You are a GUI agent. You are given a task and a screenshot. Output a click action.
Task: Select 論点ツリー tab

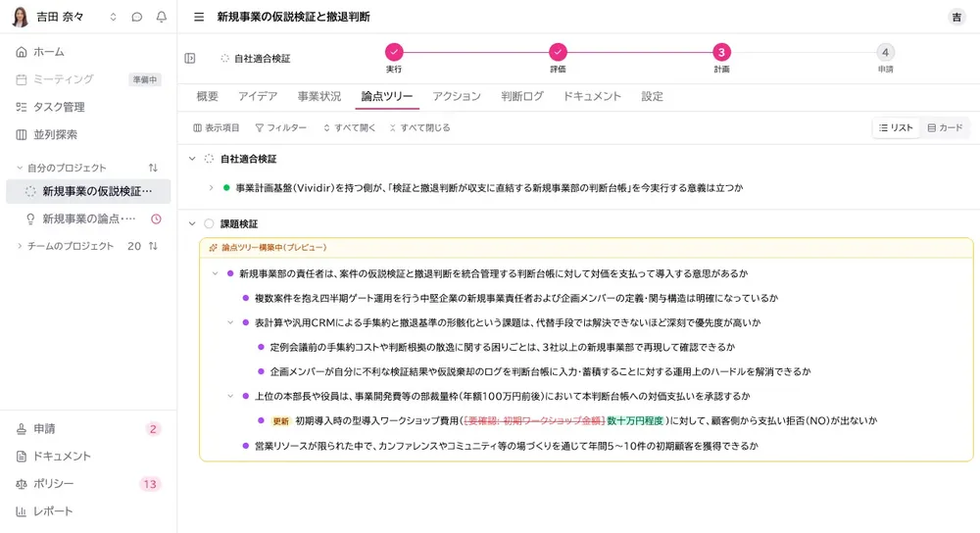pos(387,96)
